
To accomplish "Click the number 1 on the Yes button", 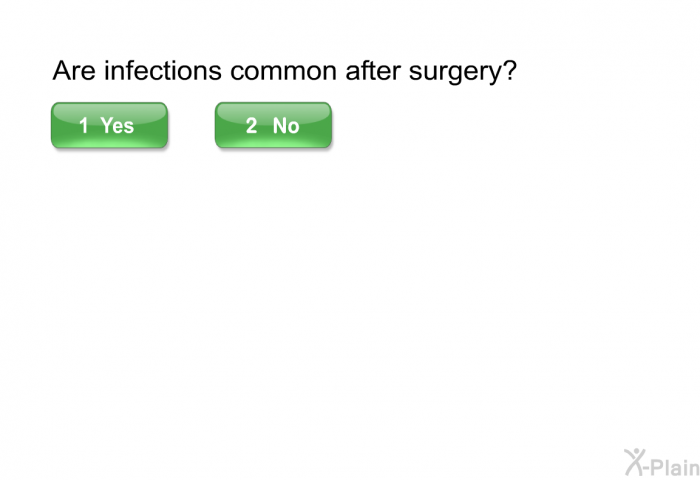I will pyautogui.click(x=84, y=126).
